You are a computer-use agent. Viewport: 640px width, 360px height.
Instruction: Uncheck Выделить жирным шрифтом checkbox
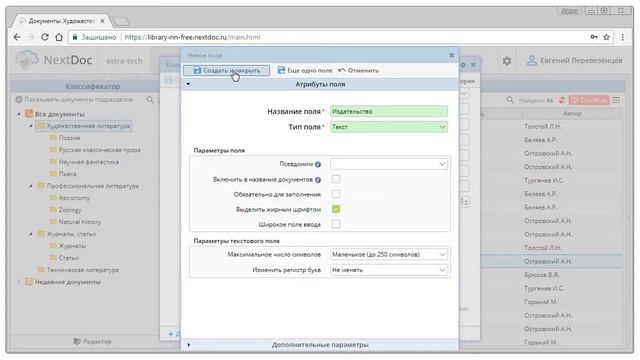point(336,209)
